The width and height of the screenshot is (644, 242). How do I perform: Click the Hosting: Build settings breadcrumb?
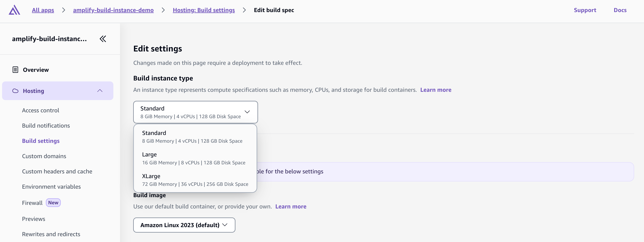204,10
